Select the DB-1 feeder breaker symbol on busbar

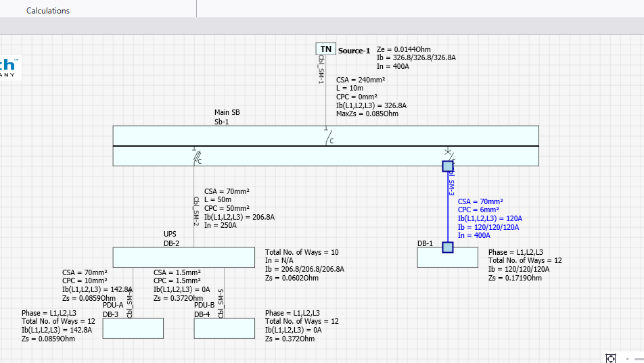[448, 152]
